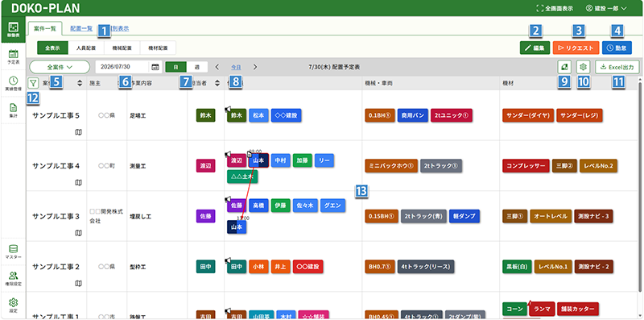Screen dimensions: 644x320
Task: Select the 全表示 filter toggle
Action: pos(52,48)
